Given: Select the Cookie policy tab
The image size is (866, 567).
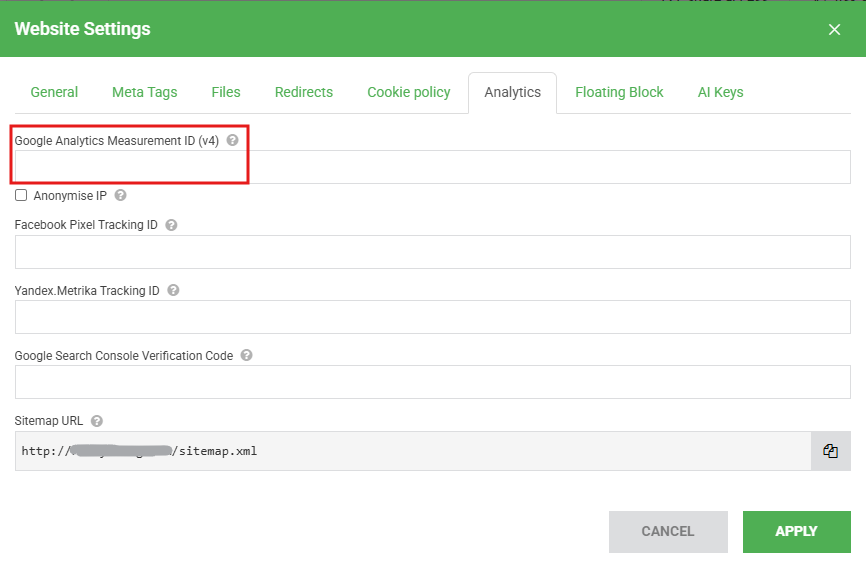Looking at the screenshot, I should 409,92.
